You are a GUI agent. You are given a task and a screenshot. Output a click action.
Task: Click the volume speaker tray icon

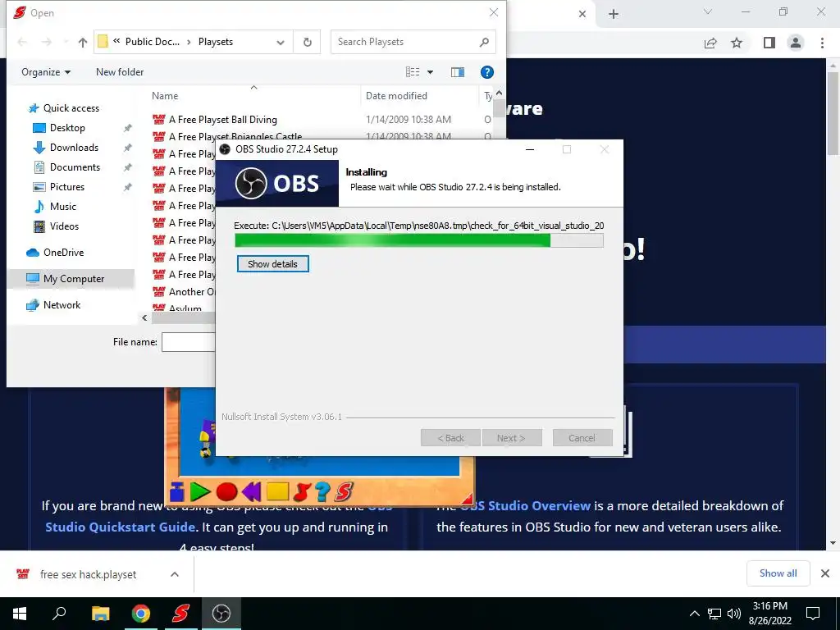pos(734,614)
